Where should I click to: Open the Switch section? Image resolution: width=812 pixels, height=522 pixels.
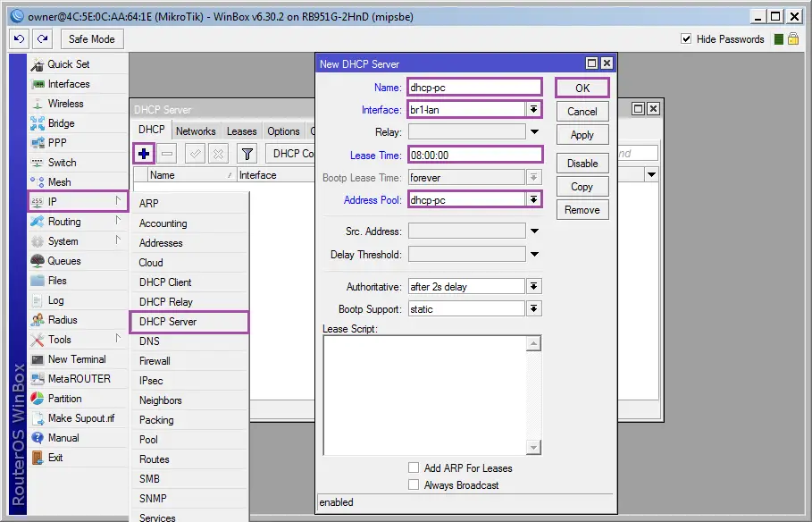click(78, 163)
